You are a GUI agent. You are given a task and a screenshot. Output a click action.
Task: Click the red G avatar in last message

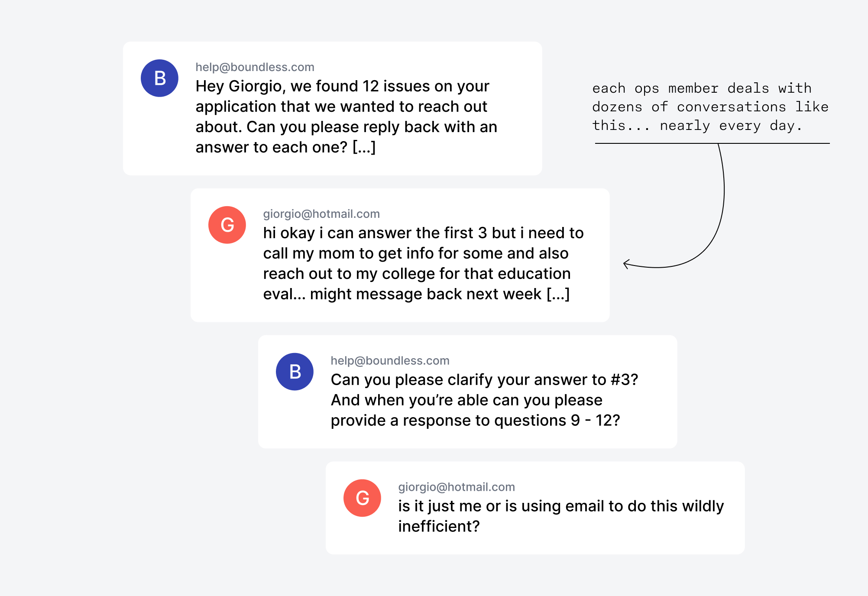[362, 498]
